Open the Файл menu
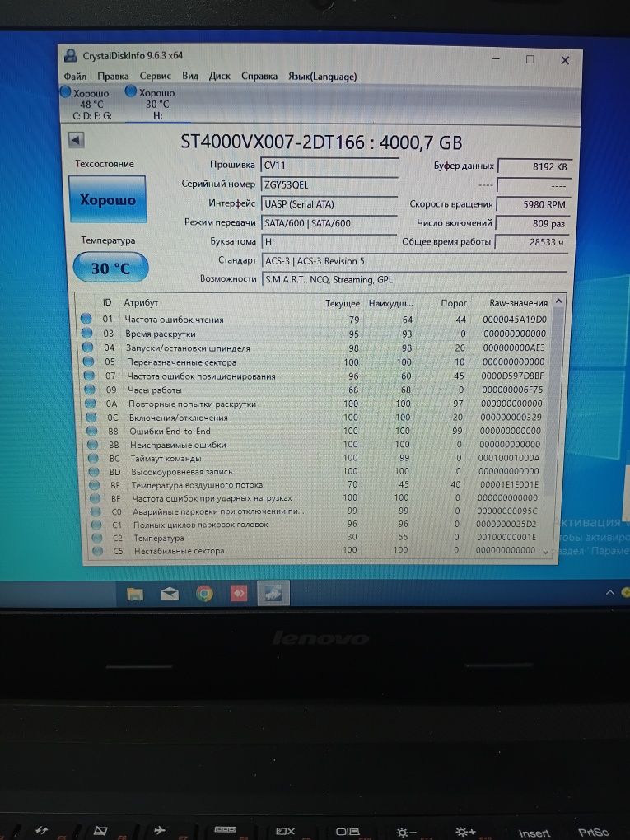Image resolution: width=630 pixels, height=840 pixels. 75,76
